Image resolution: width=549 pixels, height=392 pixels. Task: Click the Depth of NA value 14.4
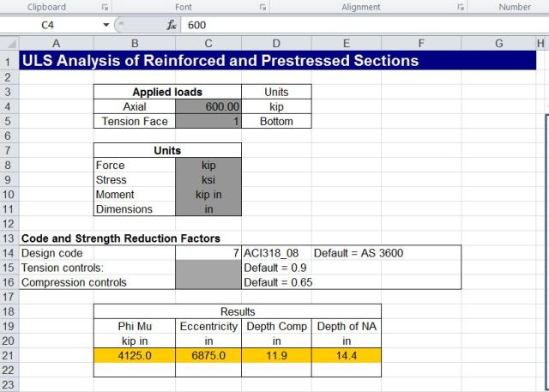[347, 355]
